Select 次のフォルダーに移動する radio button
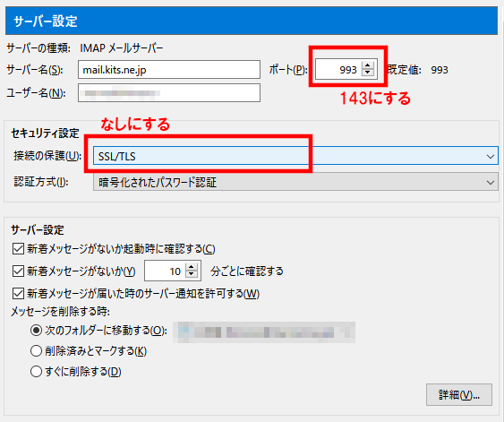Viewport: 504px width, 422px height. pos(36,331)
